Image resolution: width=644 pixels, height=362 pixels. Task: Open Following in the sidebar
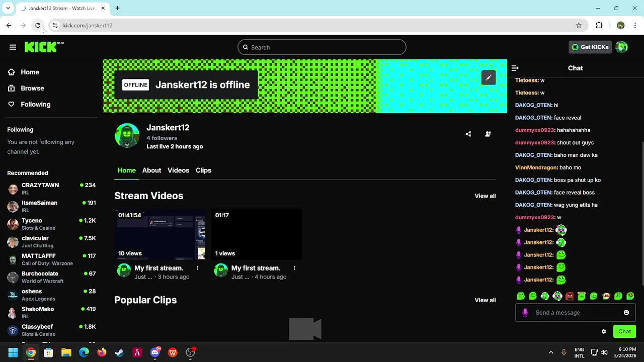36,104
